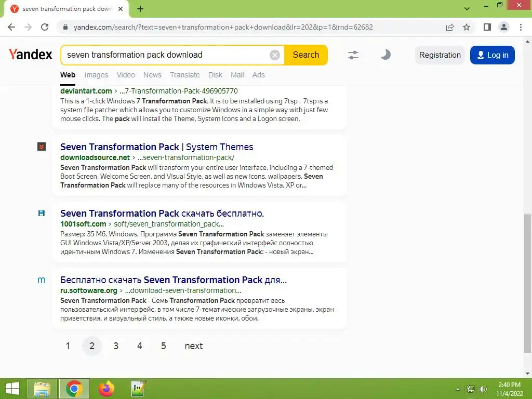Open the Translate tab
The image size is (532, 399).
[185, 75]
